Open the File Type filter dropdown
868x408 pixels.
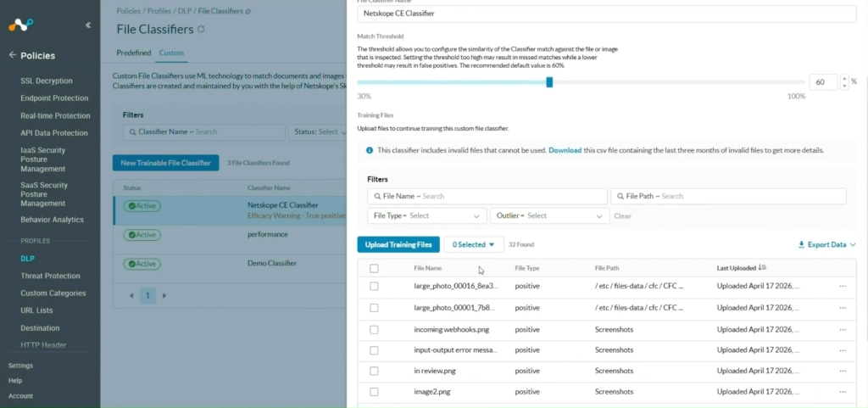click(427, 216)
